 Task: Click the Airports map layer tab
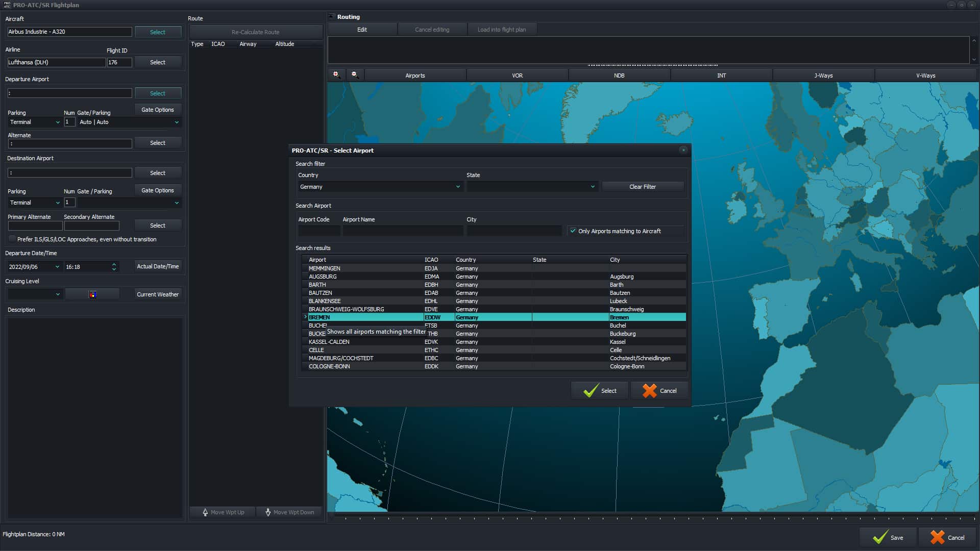415,76
